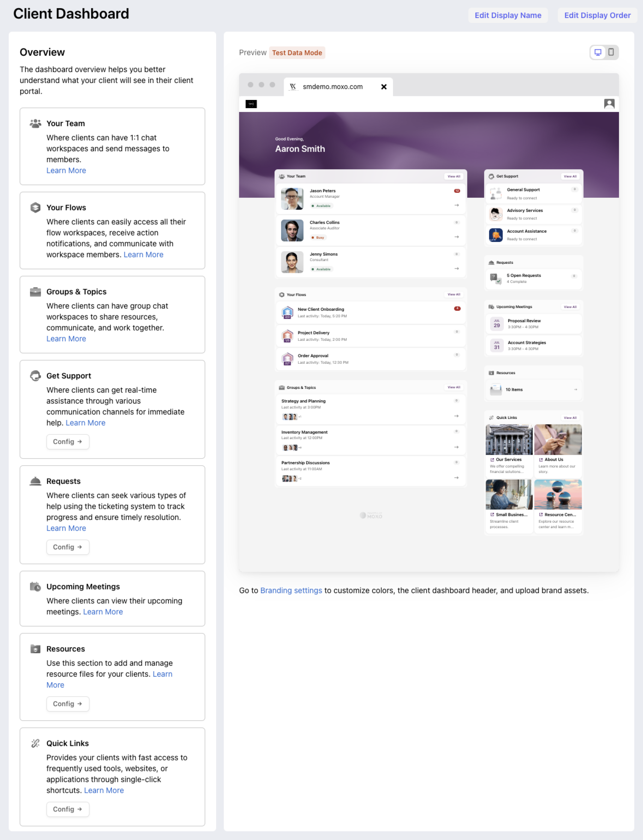Click the Your Flows hexagon icon
Screen dimensions: 643x840
pyautogui.click(x=35, y=208)
